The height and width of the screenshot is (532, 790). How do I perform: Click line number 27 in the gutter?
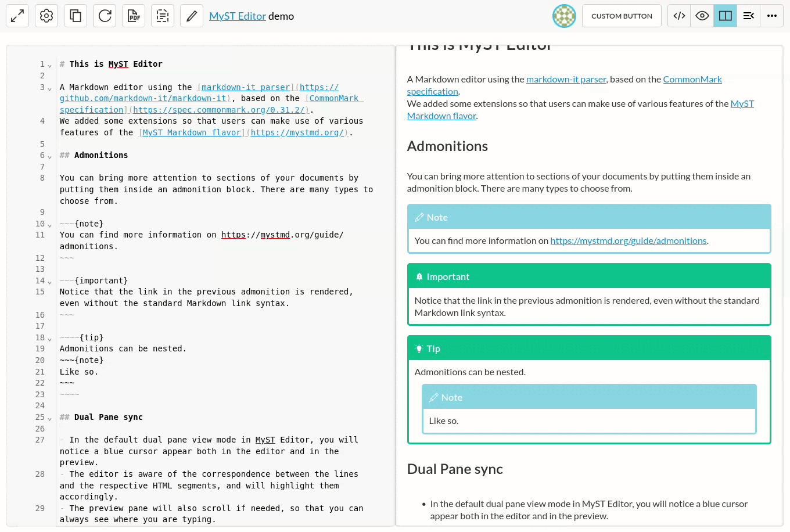point(39,440)
